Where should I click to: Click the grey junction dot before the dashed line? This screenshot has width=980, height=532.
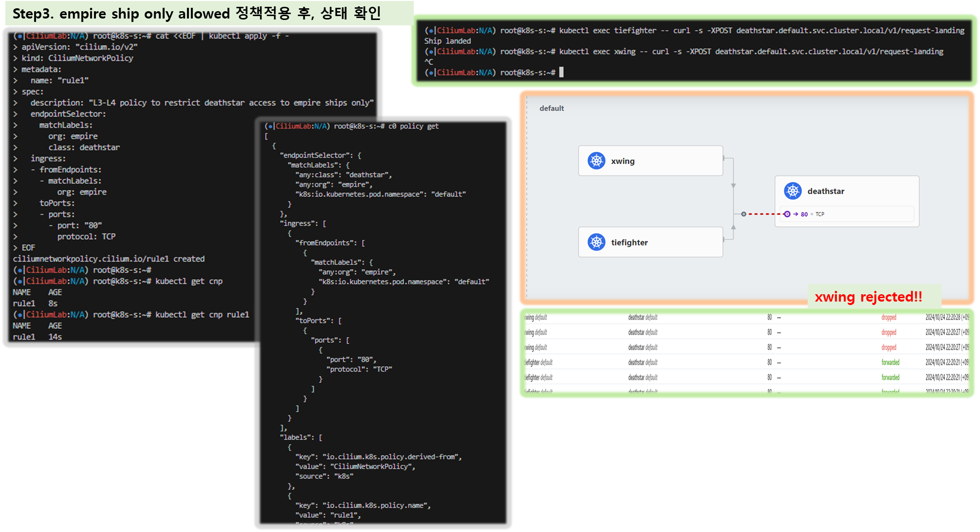[x=743, y=214]
